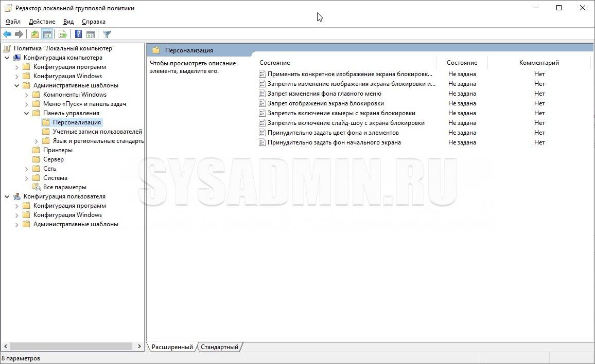Click the app icon in title bar
This screenshot has height=364, width=595.
(x=8, y=8)
